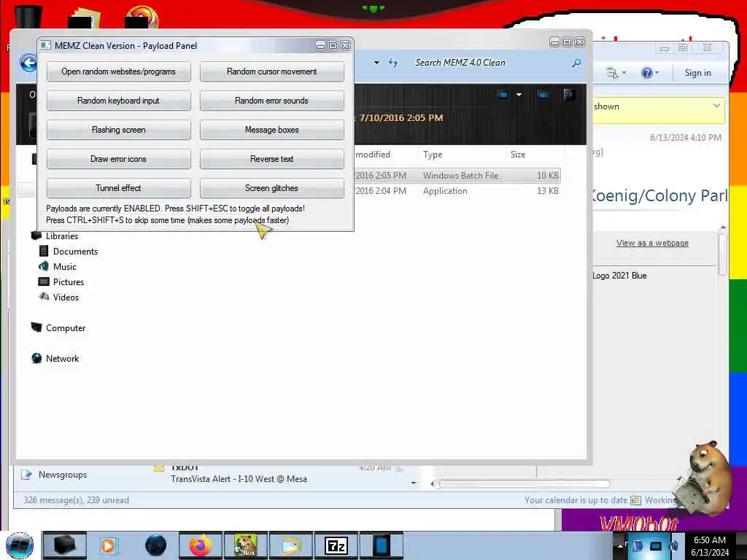Viewport: 747px width, 560px height.
Task: Open the TransVista Alert I-10 West message
Action: (239, 479)
